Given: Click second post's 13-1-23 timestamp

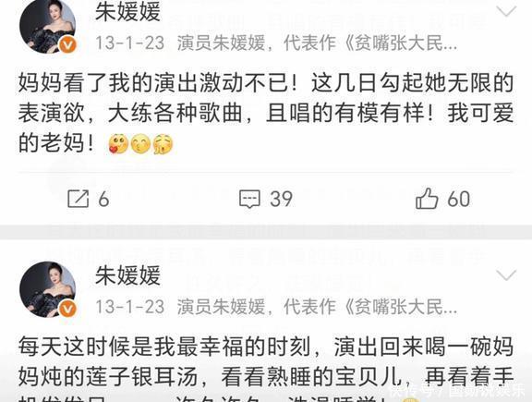Looking at the screenshot, I should (130, 307).
